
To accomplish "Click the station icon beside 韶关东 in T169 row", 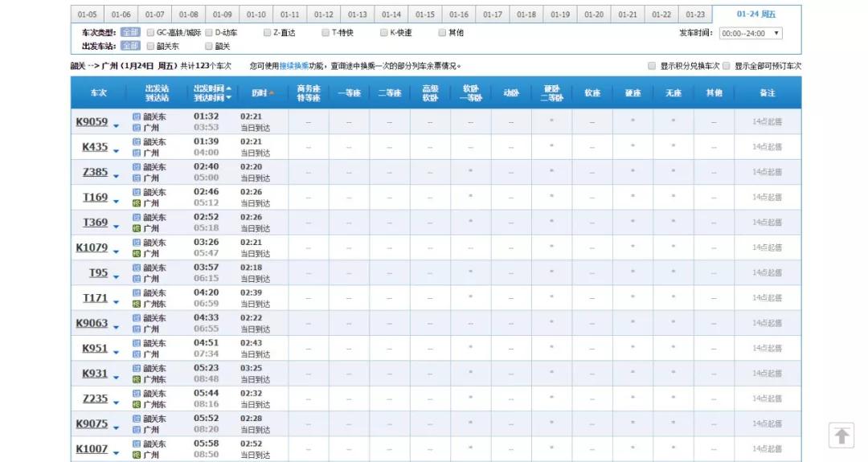I will click(x=136, y=192).
